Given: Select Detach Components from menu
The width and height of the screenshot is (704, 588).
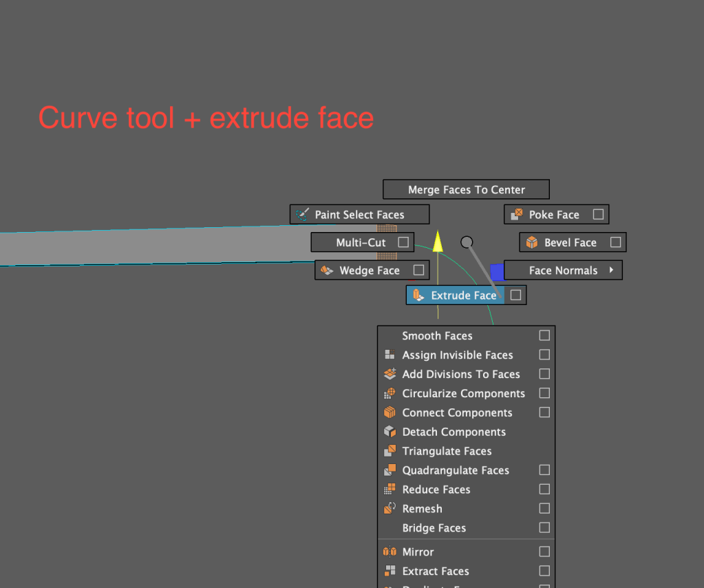Looking at the screenshot, I should (454, 432).
